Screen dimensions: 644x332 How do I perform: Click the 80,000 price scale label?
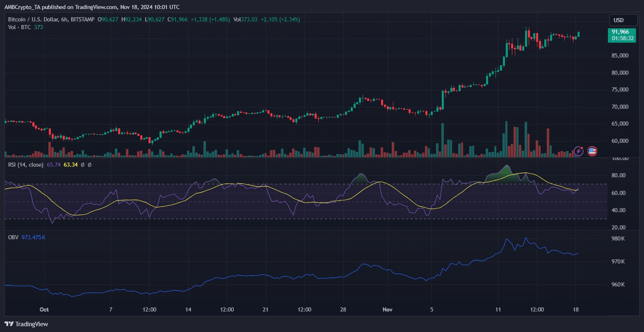(620, 73)
